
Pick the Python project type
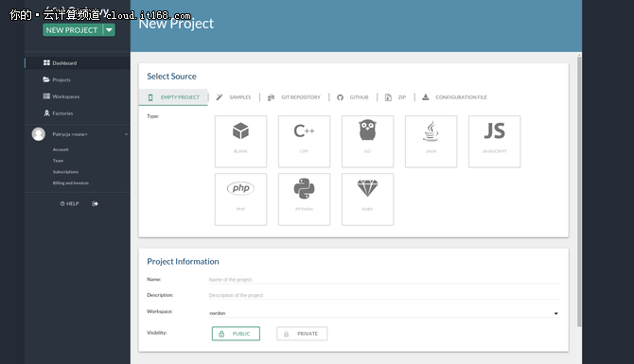pyautogui.click(x=304, y=199)
